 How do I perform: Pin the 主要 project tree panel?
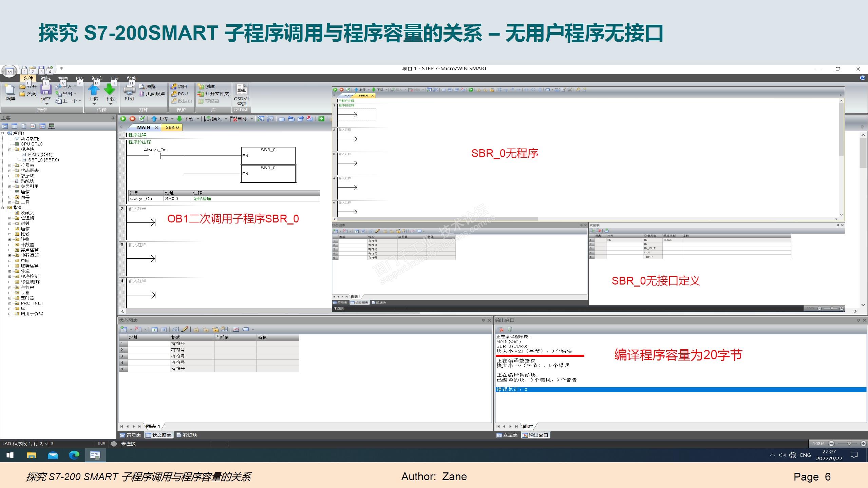113,118
